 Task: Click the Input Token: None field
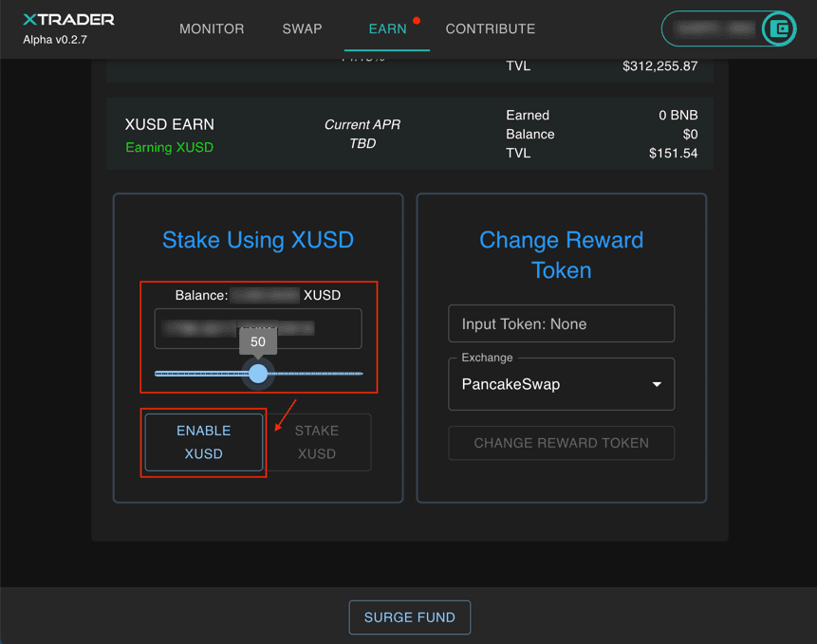click(x=561, y=323)
